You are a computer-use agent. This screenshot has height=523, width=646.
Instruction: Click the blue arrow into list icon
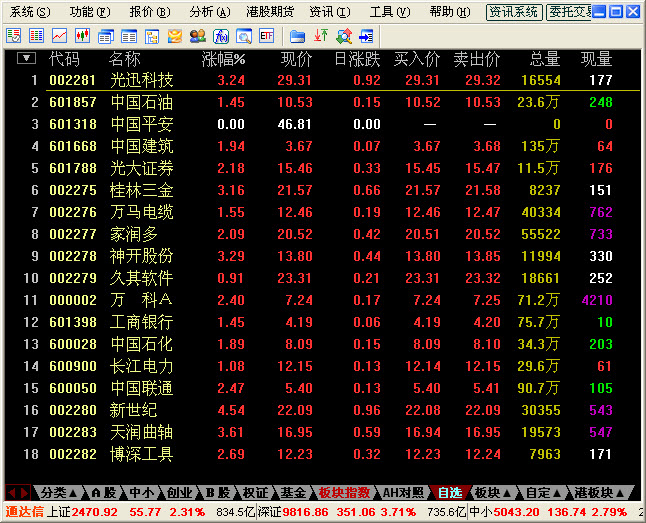point(366,36)
